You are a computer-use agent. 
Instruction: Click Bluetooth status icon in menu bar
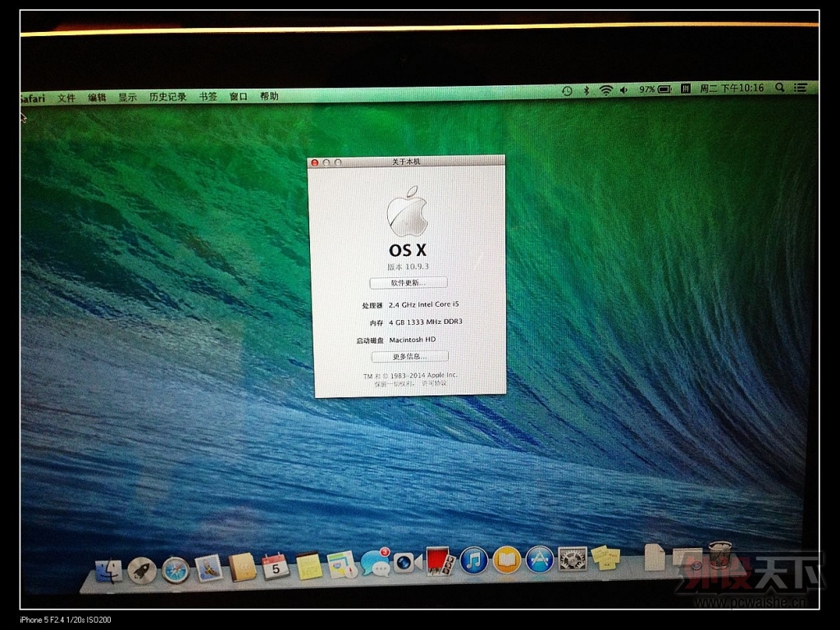(x=587, y=90)
